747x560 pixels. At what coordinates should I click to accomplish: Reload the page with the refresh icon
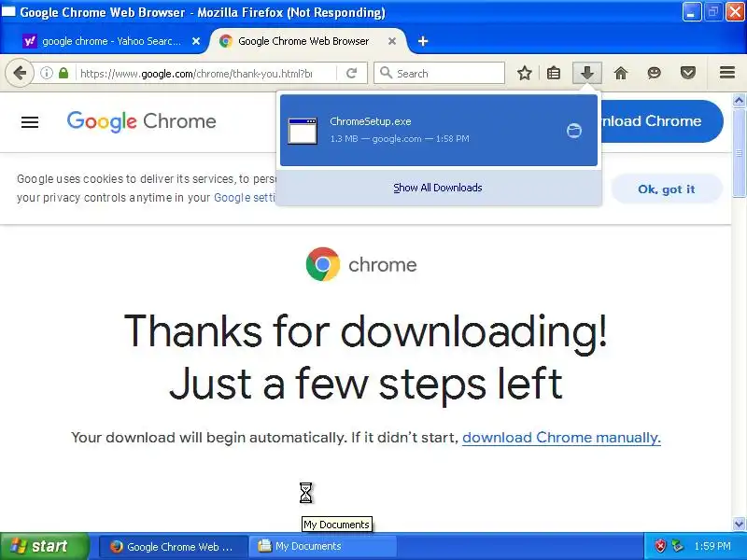point(352,74)
